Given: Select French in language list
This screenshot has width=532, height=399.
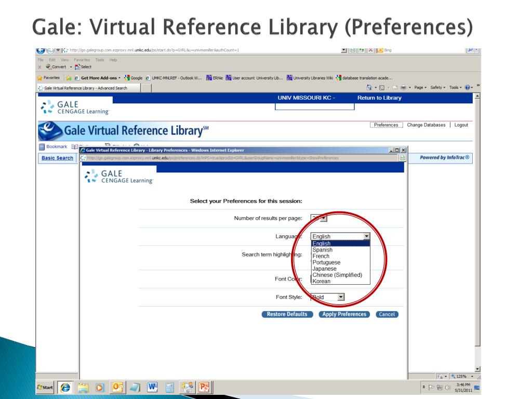Looking at the screenshot, I should (x=340, y=256).
